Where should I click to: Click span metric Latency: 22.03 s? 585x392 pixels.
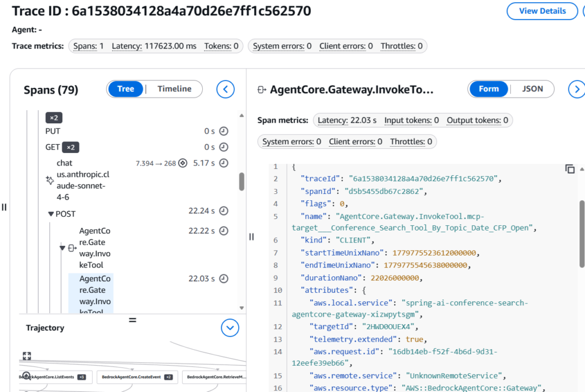[x=347, y=120]
